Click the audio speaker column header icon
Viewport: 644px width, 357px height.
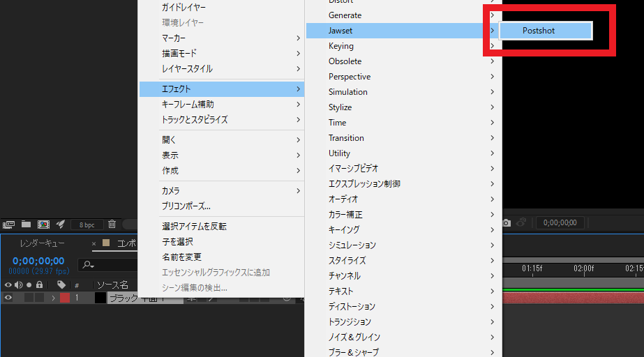tap(18, 284)
